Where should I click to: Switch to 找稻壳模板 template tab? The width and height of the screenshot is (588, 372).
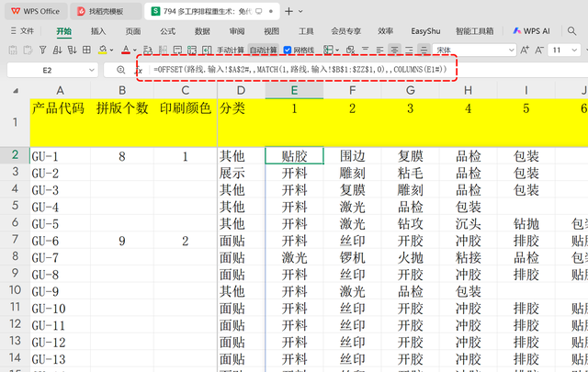[106, 11]
